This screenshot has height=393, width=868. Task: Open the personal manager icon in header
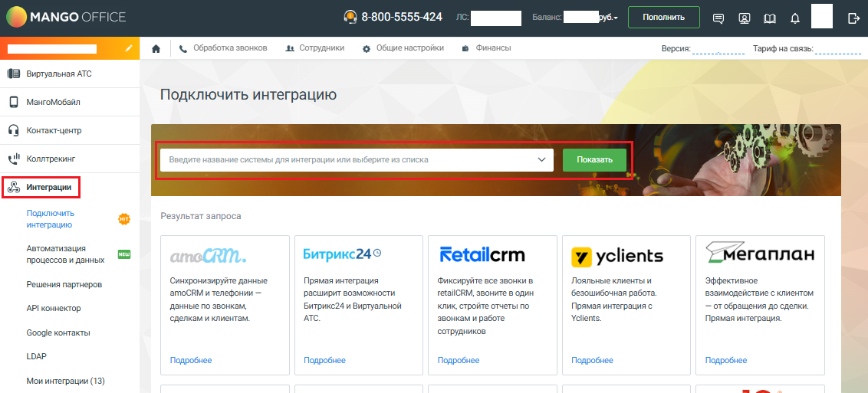744,18
